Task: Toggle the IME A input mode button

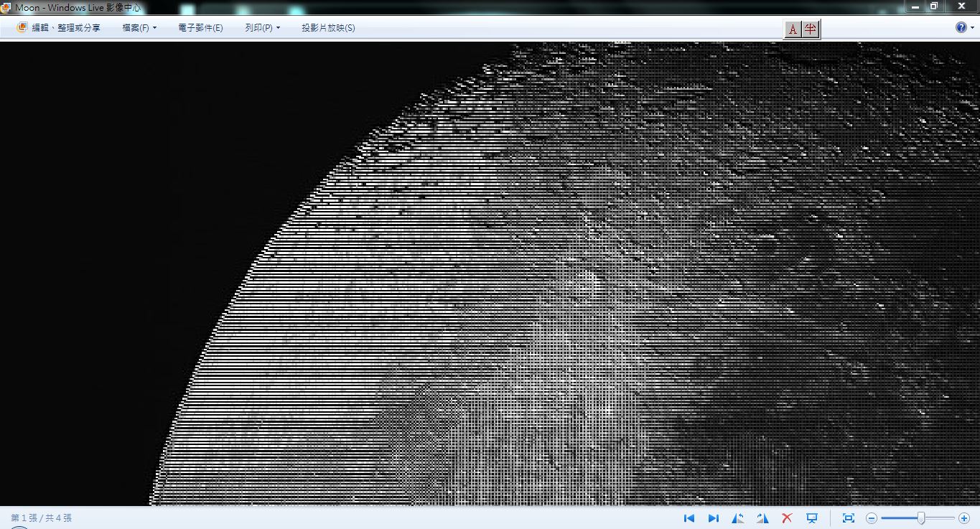Action: click(793, 29)
